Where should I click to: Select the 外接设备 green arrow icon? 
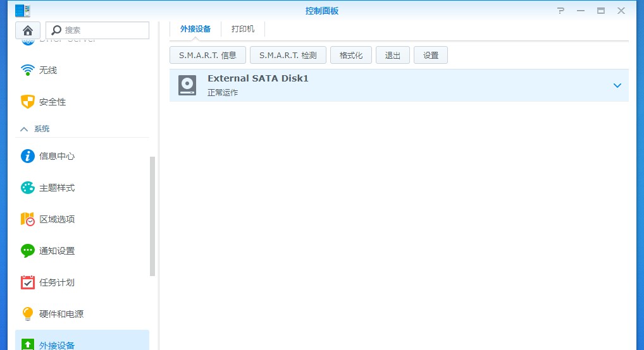tap(27, 345)
